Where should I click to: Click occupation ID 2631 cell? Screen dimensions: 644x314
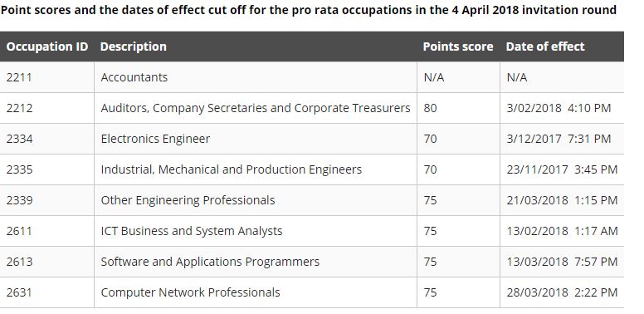click(46, 292)
